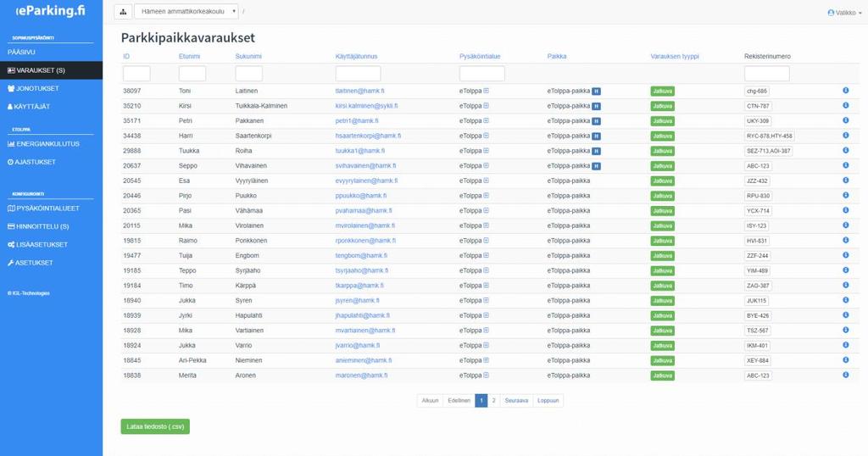
Task: Open info icon for Kirsi Tuikkala-Kalminen's row
Action: [x=846, y=105]
